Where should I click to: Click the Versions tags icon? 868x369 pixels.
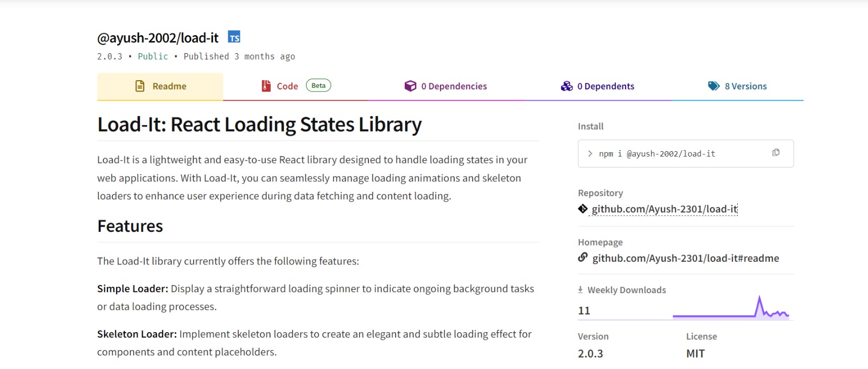tap(713, 86)
